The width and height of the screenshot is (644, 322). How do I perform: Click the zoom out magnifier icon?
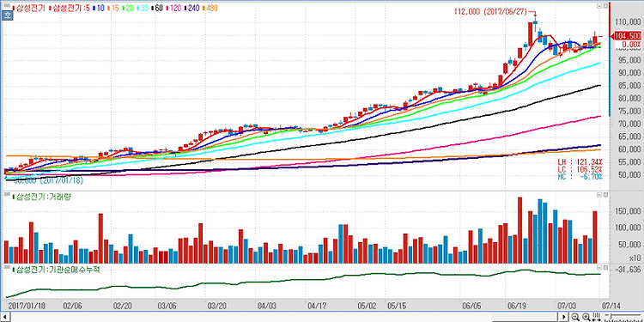click(575, 317)
